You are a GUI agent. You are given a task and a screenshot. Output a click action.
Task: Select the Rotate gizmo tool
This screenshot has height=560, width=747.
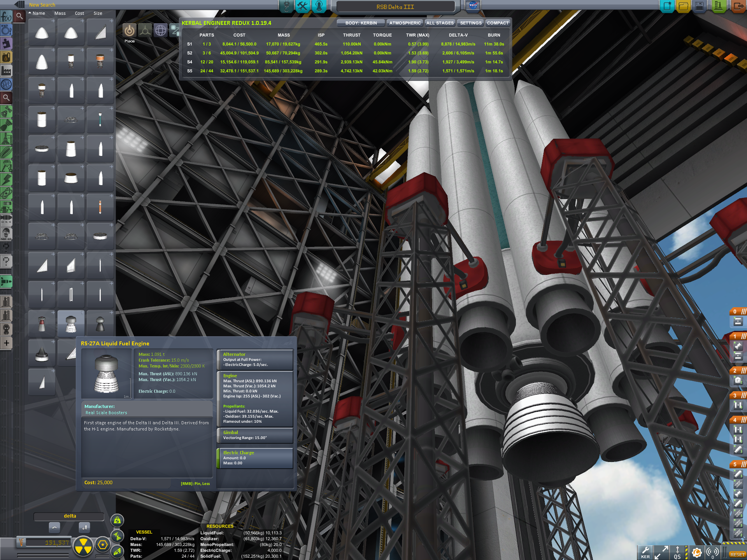tap(160, 30)
